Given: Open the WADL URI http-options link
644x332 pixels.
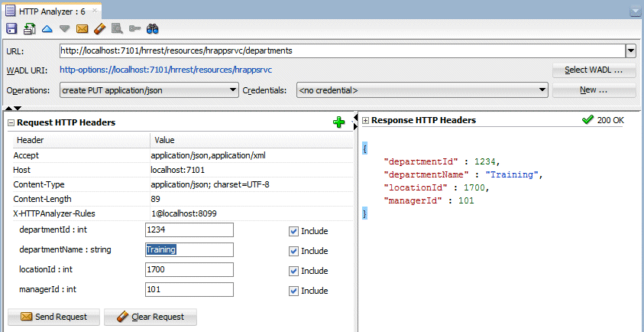Looking at the screenshot, I should pos(166,70).
